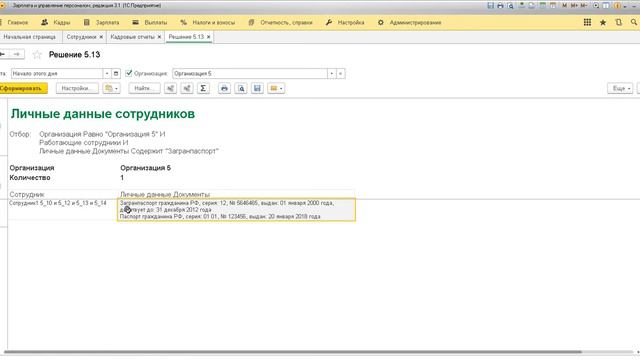This screenshot has height=360, width=640.
Task: Click the Личные данные Документы column header
Action: pyautogui.click(x=165, y=194)
